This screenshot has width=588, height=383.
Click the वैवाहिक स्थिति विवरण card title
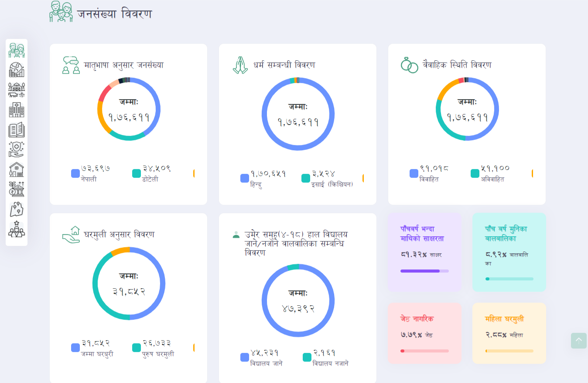pos(457,65)
